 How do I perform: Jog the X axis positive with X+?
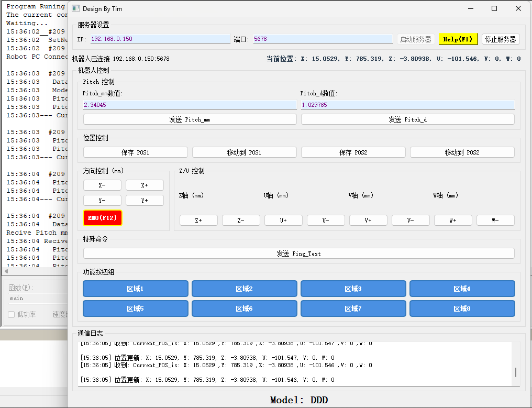point(144,184)
